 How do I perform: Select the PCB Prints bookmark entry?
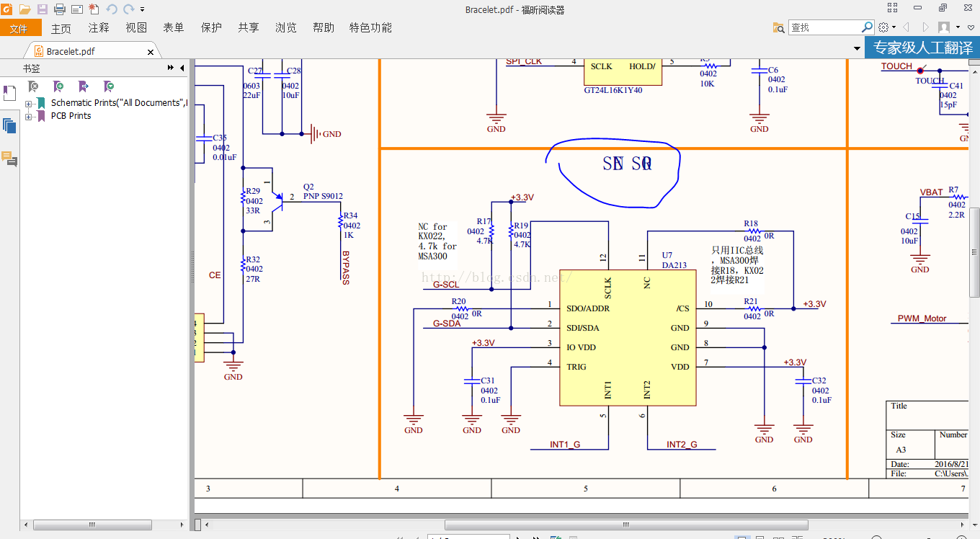click(71, 116)
